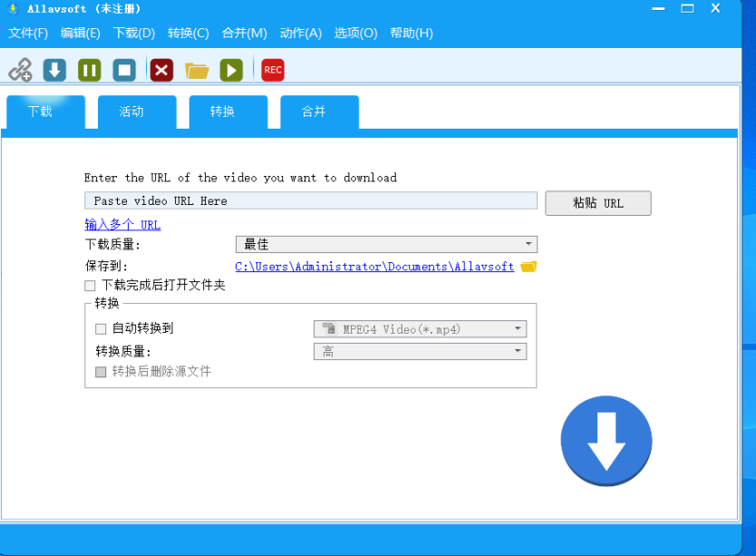756x556 pixels.
Task: Click the big blue download arrow button
Action: tap(606, 440)
